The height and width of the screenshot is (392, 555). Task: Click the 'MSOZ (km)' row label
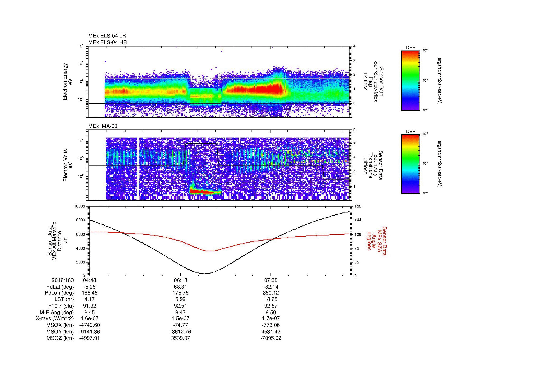point(60,338)
